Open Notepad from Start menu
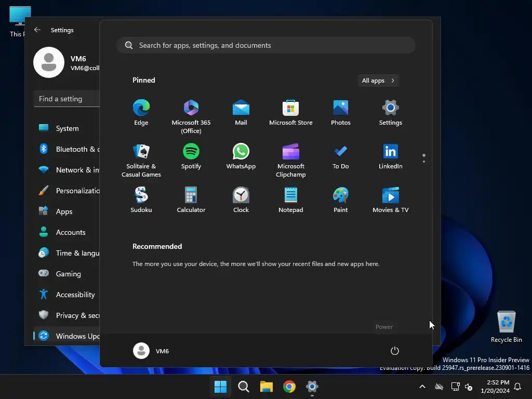The image size is (532, 399). pos(291,200)
